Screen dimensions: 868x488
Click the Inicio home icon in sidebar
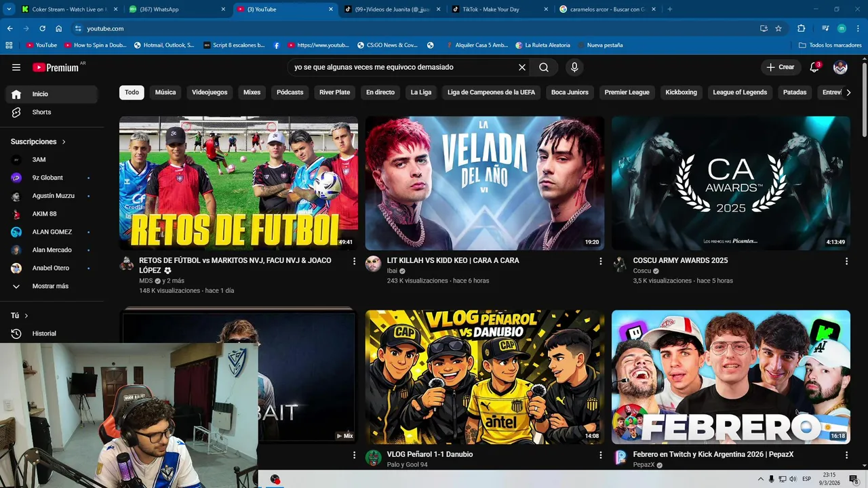click(x=16, y=94)
